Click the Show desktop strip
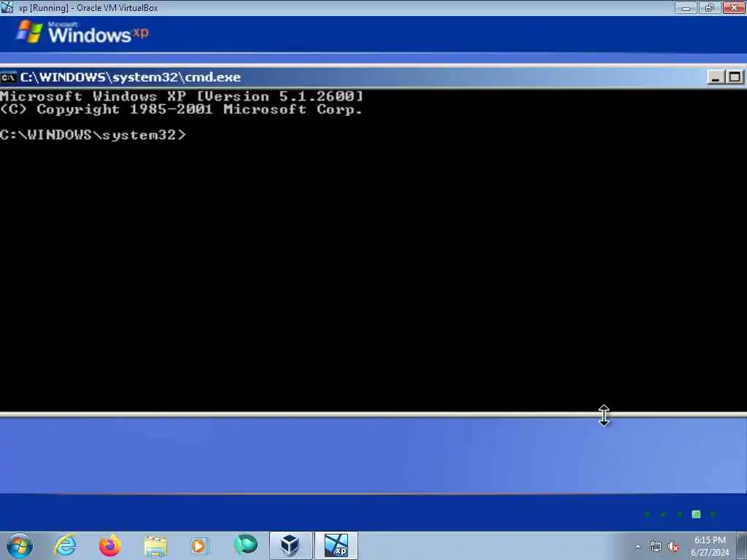The image size is (747, 560). click(x=742, y=545)
